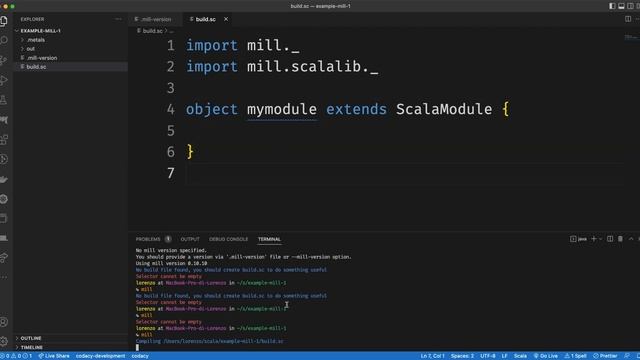Select the Scala language mode

pyautogui.click(x=520, y=356)
